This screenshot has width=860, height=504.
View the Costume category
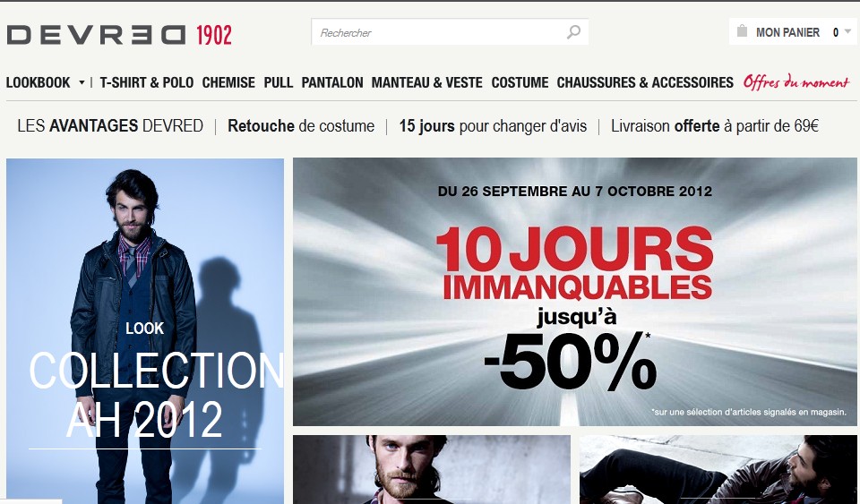[x=520, y=82]
